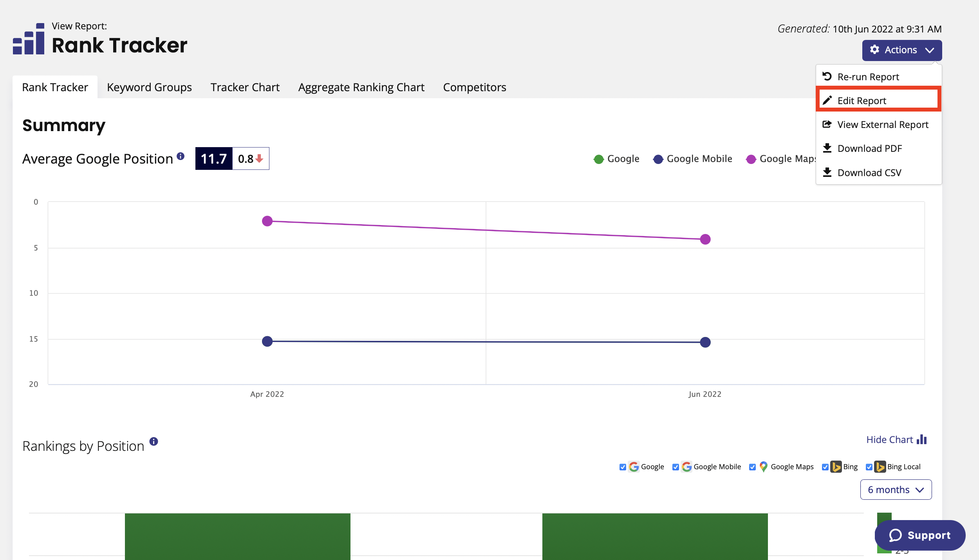Click info icon next to Rankings by Position
Viewport: 979px width, 560px height.
(x=154, y=441)
